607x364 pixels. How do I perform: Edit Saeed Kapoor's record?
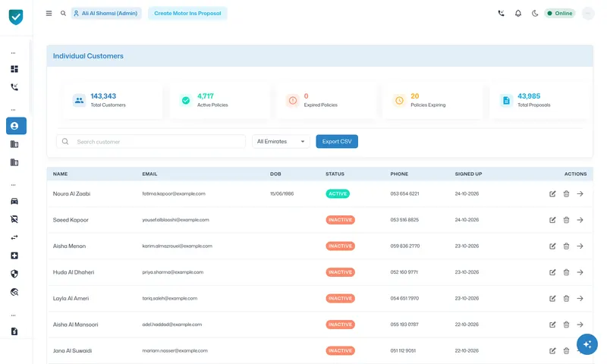coord(552,220)
